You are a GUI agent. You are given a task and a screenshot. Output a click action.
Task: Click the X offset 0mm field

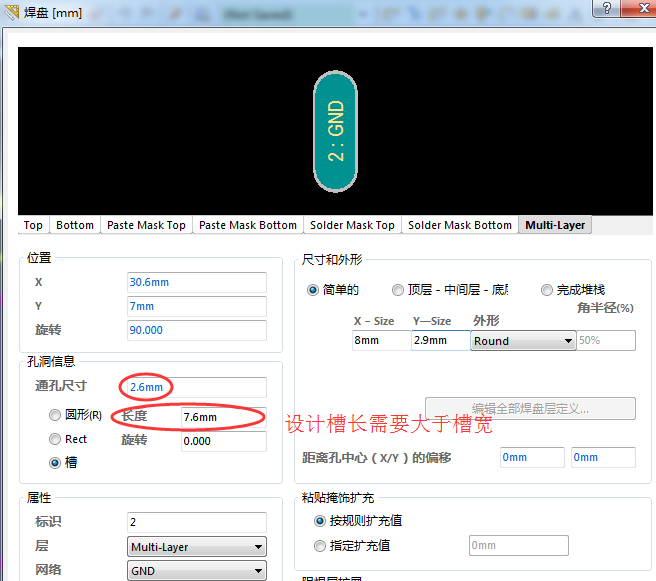tap(532, 457)
